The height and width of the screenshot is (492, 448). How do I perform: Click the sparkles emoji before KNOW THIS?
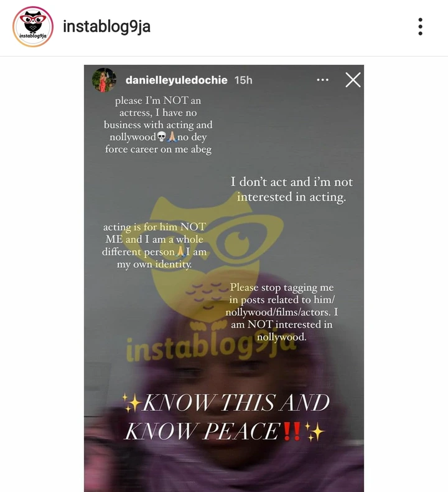tap(132, 403)
